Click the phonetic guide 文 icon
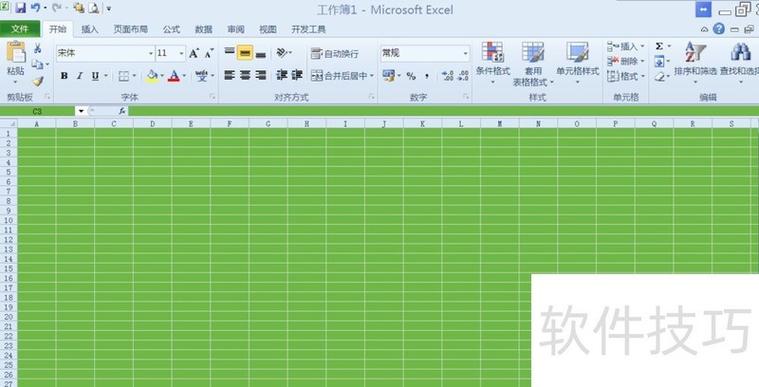This screenshot has width=759, height=387. [x=201, y=76]
